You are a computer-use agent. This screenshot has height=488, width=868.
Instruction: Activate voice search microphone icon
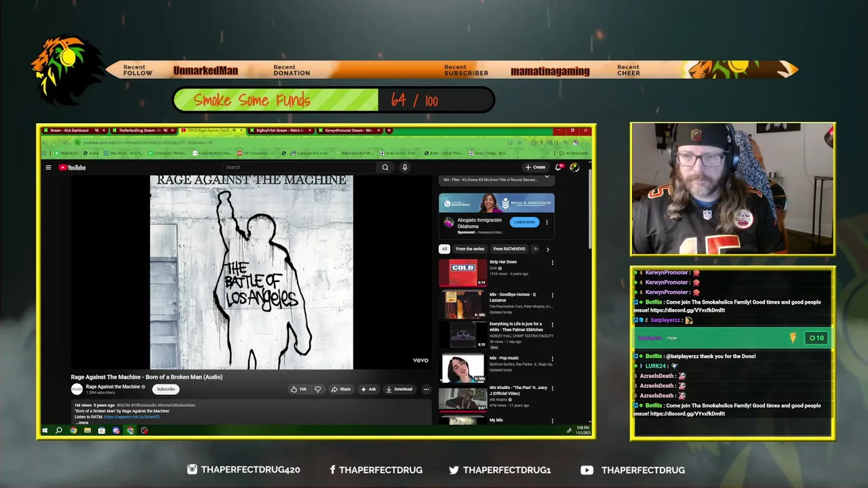[x=405, y=167]
